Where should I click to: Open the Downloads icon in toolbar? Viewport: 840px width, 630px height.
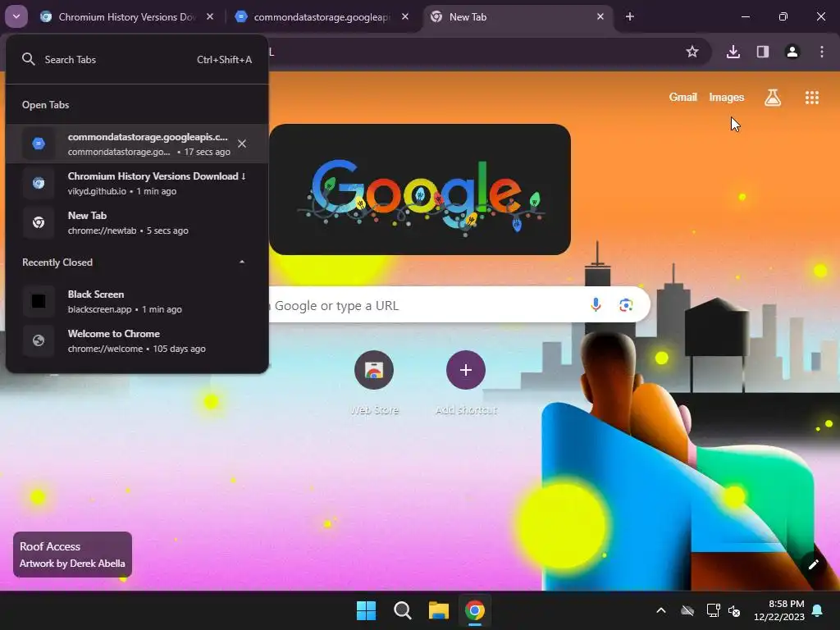[733, 52]
